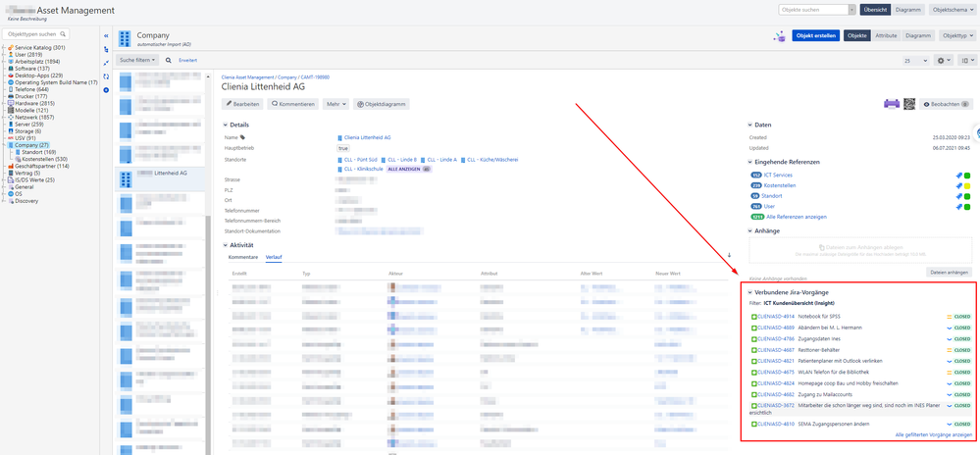Open the Mehr dropdown menu
The height and width of the screenshot is (455, 980).
click(x=335, y=104)
